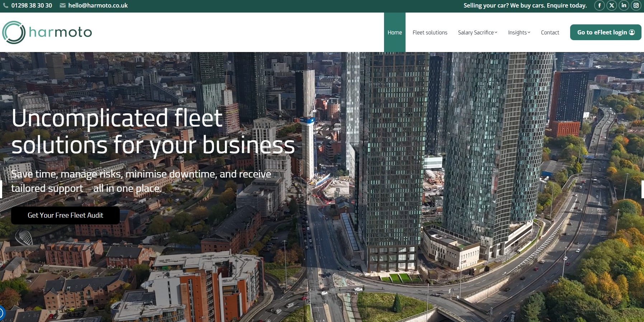Image resolution: width=644 pixels, height=322 pixels.
Task: Open the X (Twitter) social icon
Action: [x=612, y=5]
